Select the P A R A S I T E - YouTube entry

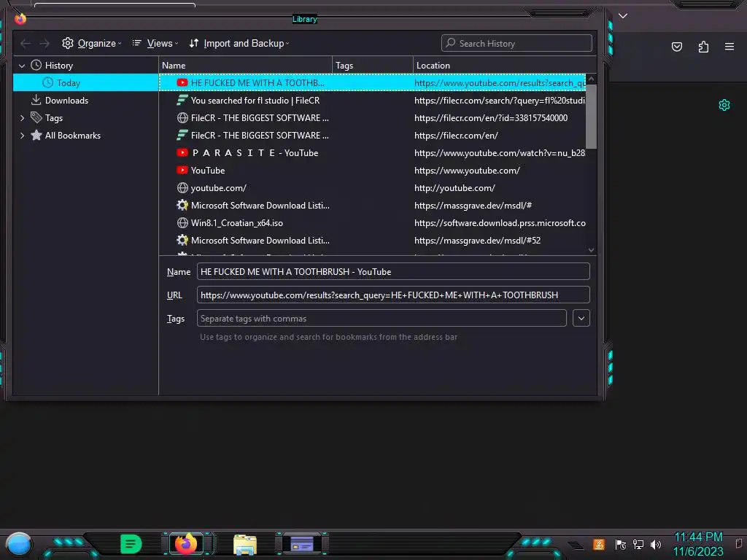(x=372, y=153)
